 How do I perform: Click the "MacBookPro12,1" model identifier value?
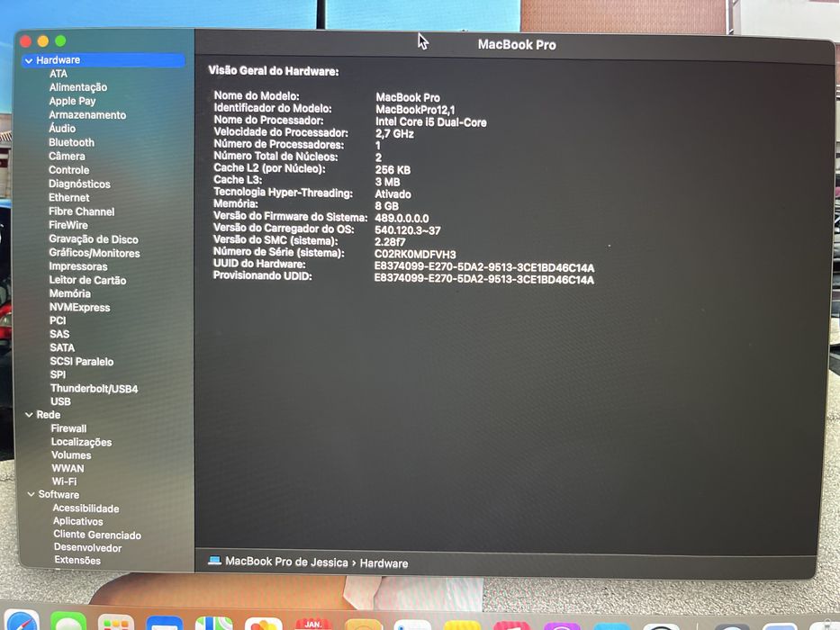click(x=415, y=110)
